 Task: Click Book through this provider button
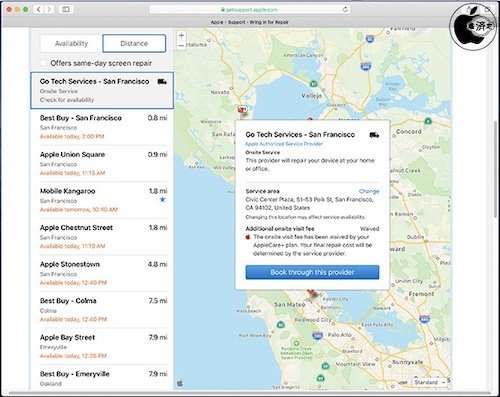point(312,272)
